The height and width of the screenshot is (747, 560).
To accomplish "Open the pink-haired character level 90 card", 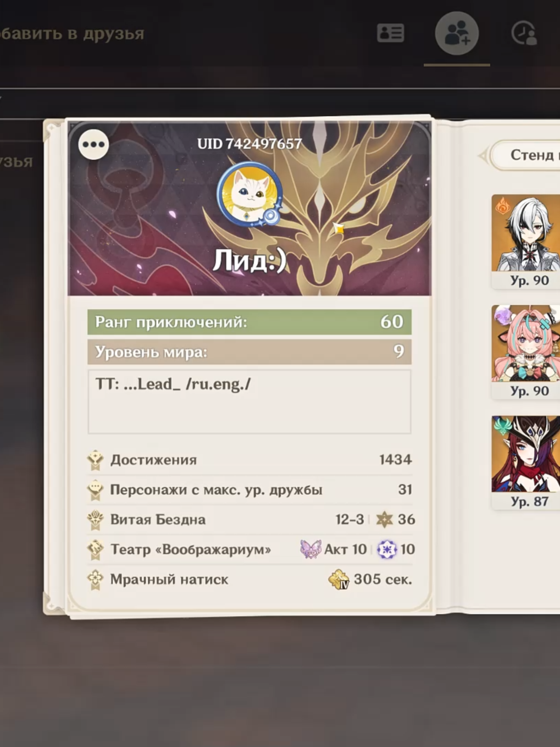I will click(x=526, y=352).
